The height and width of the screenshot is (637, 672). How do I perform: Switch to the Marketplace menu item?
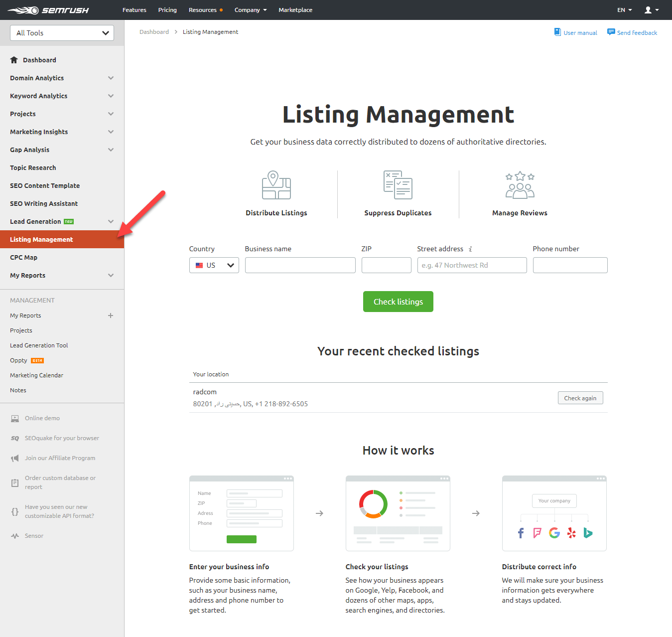click(295, 9)
